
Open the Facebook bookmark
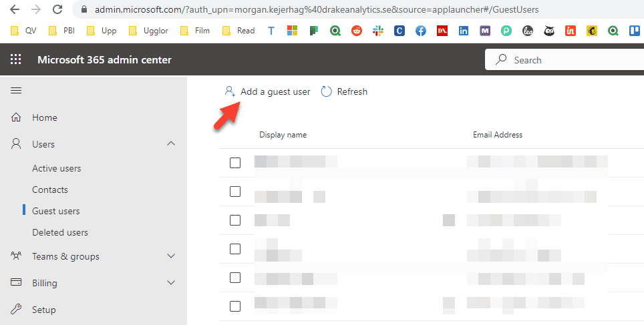pyautogui.click(x=421, y=31)
